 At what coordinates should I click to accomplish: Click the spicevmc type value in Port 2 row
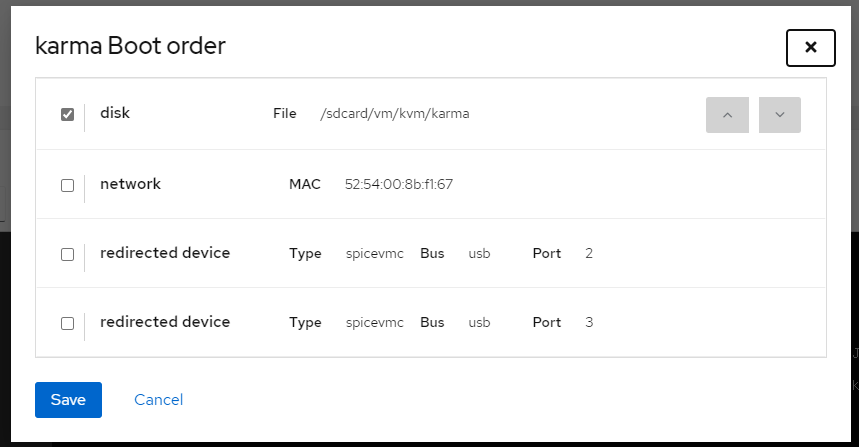pyautogui.click(x=375, y=254)
